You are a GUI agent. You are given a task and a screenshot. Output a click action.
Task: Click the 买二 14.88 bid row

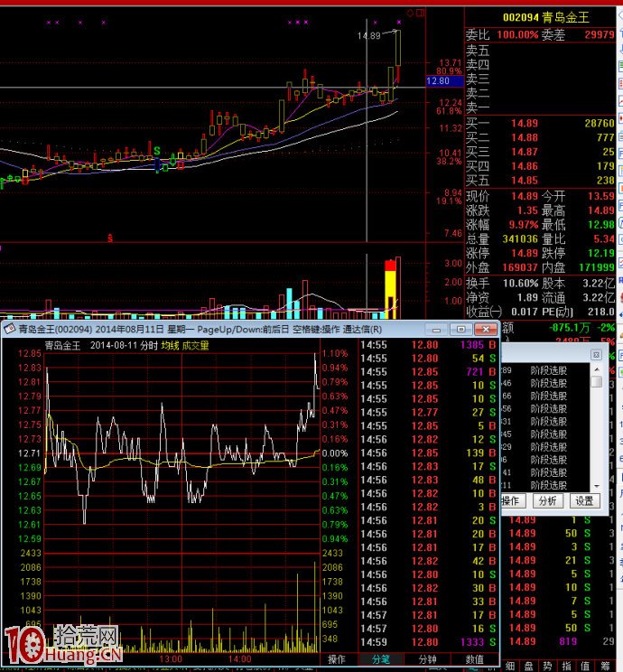click(x=540, y=137)
